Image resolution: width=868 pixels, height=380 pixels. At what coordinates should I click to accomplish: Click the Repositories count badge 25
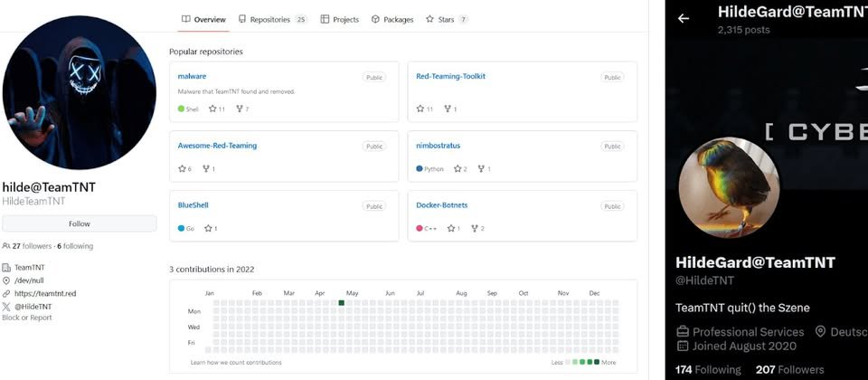[301, 19]
